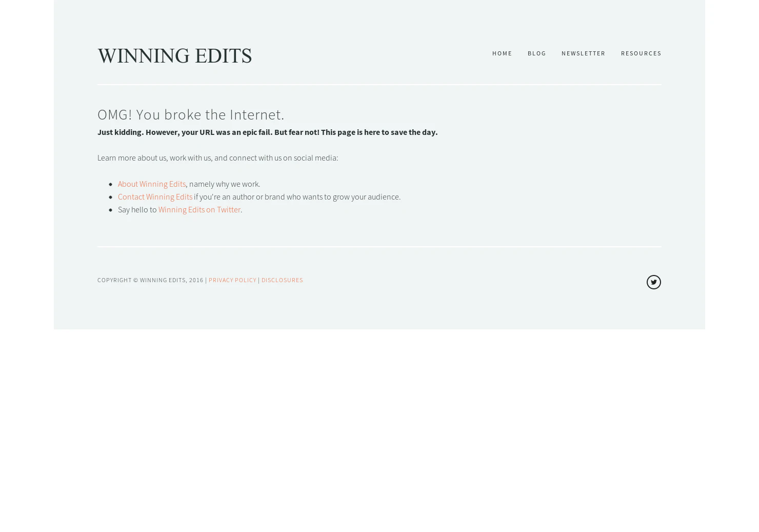
Task: Click the 'OMG! You broke the Internet.' heading
Action: pos(191,114)
